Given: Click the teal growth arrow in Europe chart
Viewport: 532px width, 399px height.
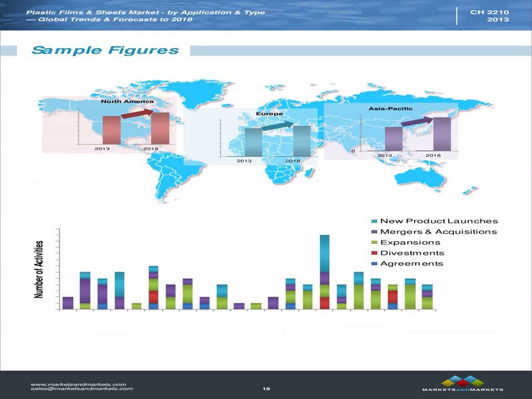Looking at the screenshot, I should [x=278, y=126].
